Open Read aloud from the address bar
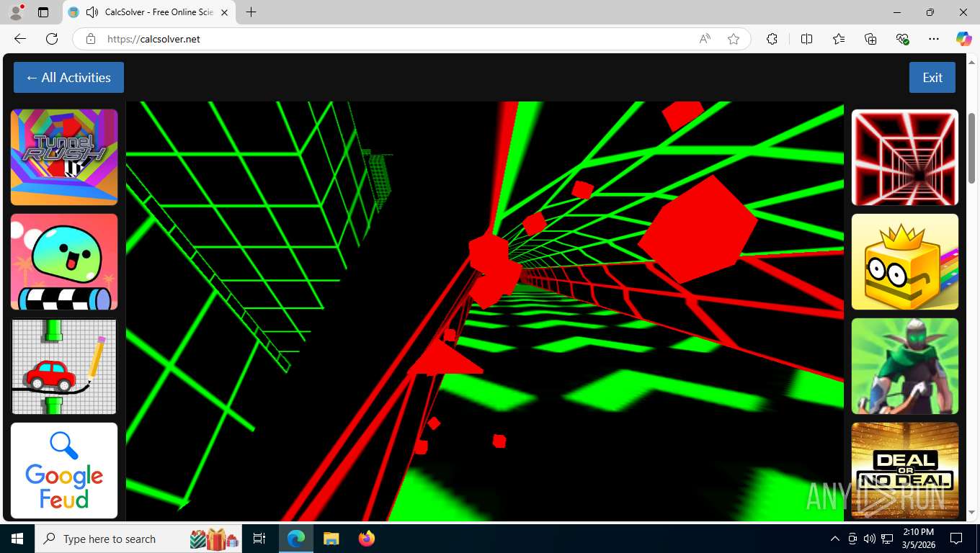The height and width of the screenshot is (553, 980). (705, 39)
